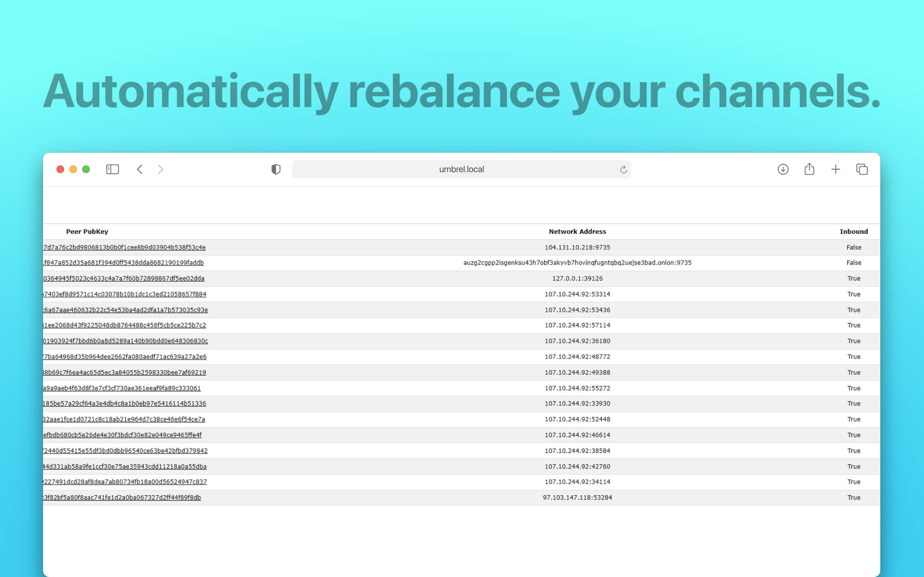
Task: Click the umbrel.local address bar
Action: [461, 169]
